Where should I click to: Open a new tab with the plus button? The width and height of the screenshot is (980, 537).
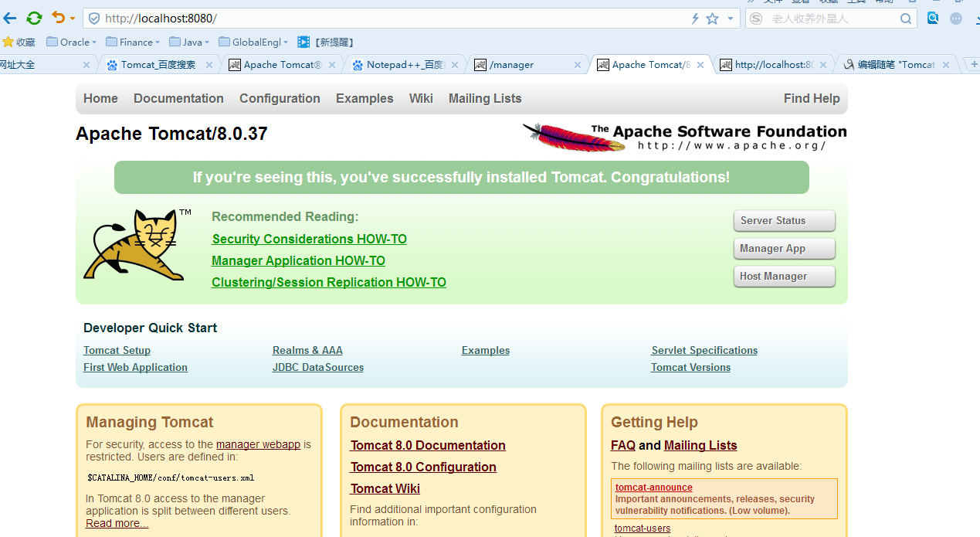point(974,65)
